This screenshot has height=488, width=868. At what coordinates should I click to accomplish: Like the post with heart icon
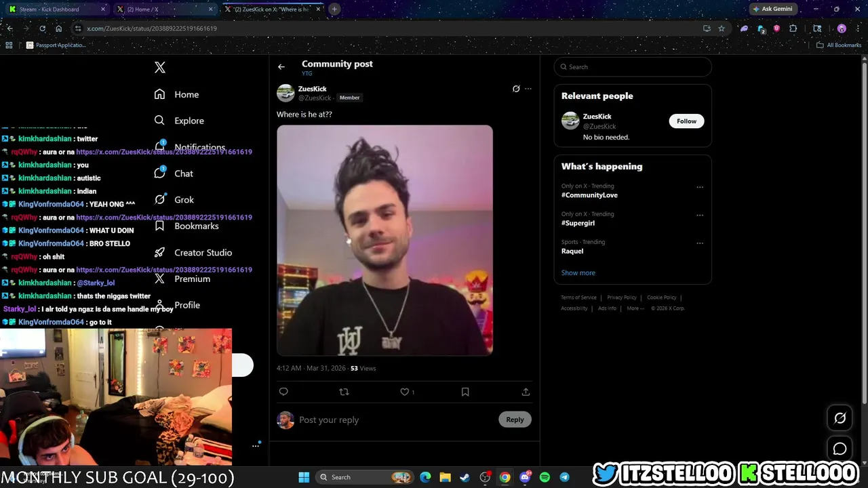coord(405,392)
